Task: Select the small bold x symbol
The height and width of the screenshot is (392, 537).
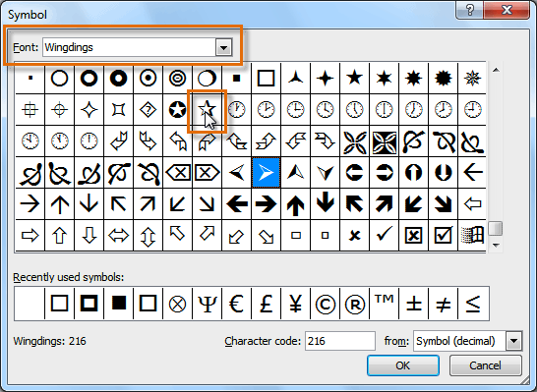Action: tap(354, 235)
